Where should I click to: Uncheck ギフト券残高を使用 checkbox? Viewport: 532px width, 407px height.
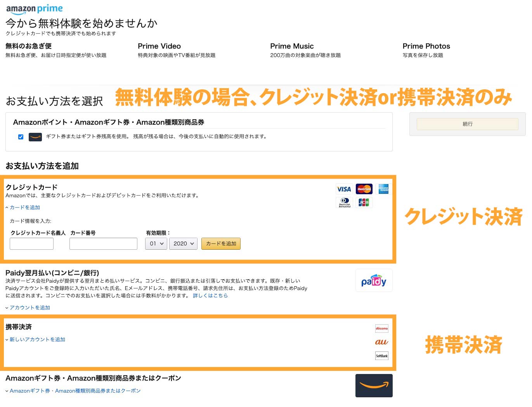click(21, 137)
